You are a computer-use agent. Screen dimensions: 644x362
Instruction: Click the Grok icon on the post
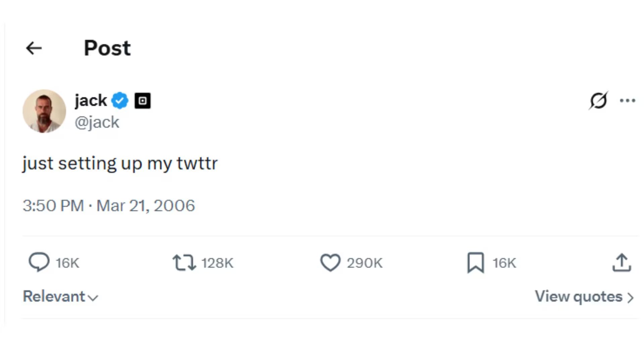[x=598, y=100]
